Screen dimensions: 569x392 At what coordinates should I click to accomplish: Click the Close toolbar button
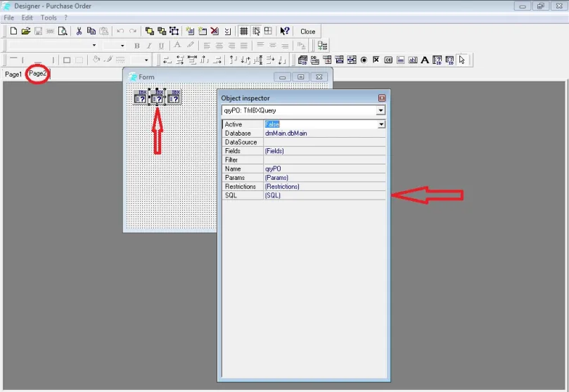pos(308,32)
